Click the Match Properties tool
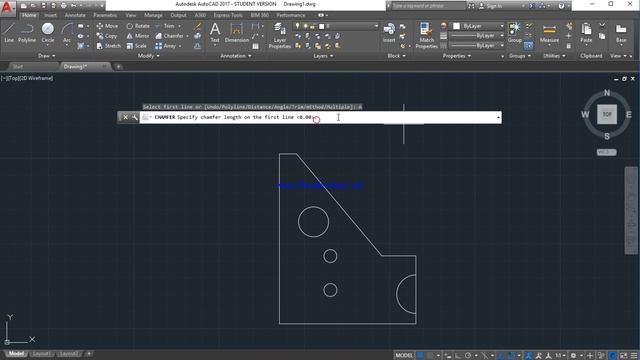The height and width of the screenshot is (360, 640). [x=426, y=36]
